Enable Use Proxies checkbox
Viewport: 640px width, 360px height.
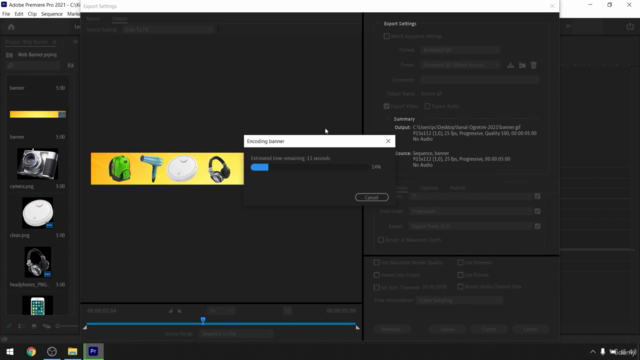(x=460, y=275)
